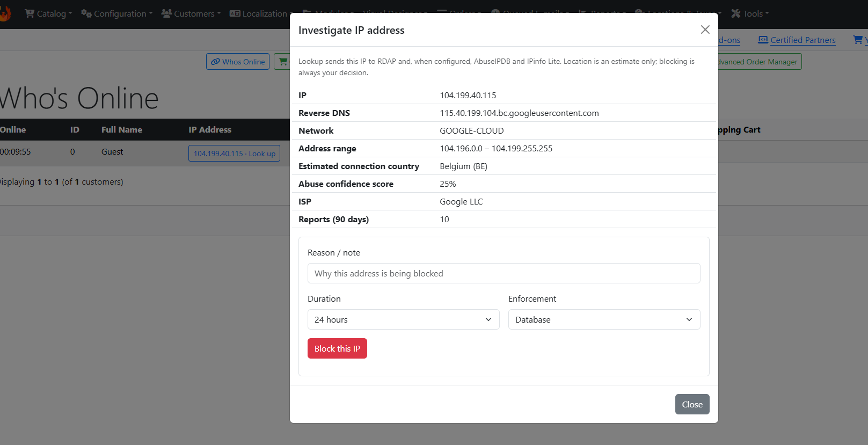Click the blue cart icon right of Certified Partners

[x=858, y=40]
